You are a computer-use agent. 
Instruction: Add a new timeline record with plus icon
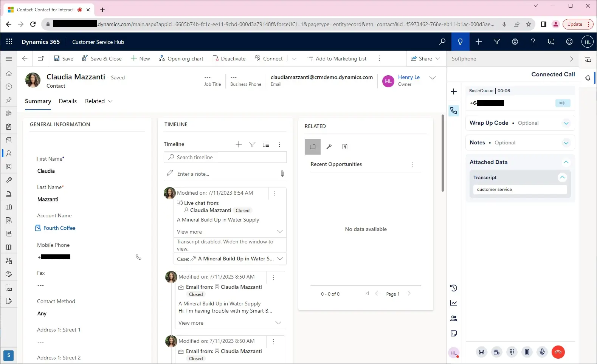click(239, 144)
